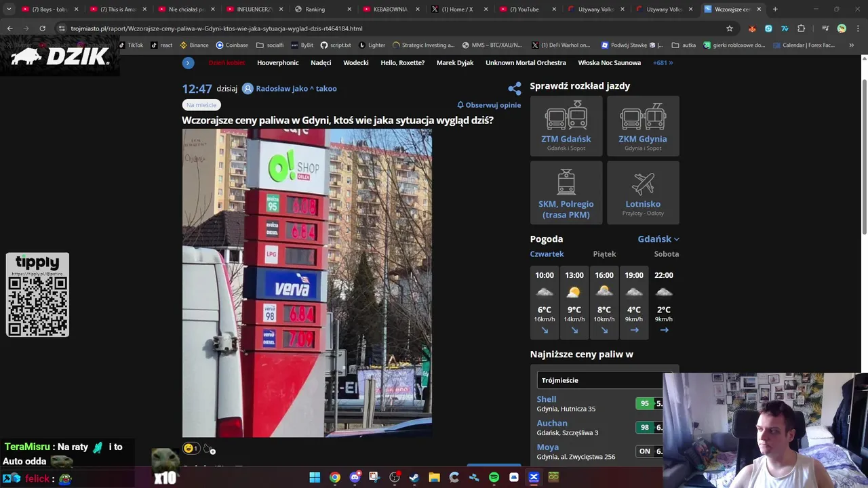868x488 pixels.
Task: Click the Dzień kobiet topic link
Action: point(226,63)
